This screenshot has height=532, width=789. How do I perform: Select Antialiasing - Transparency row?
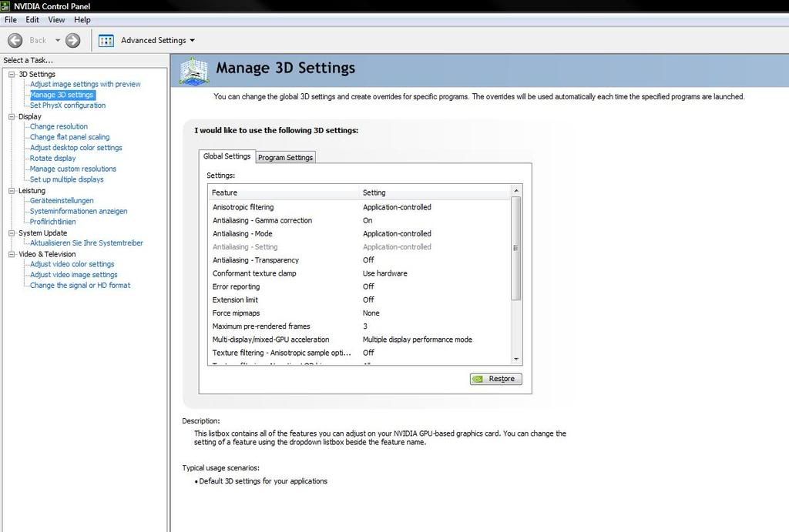(x=359, y=260)
